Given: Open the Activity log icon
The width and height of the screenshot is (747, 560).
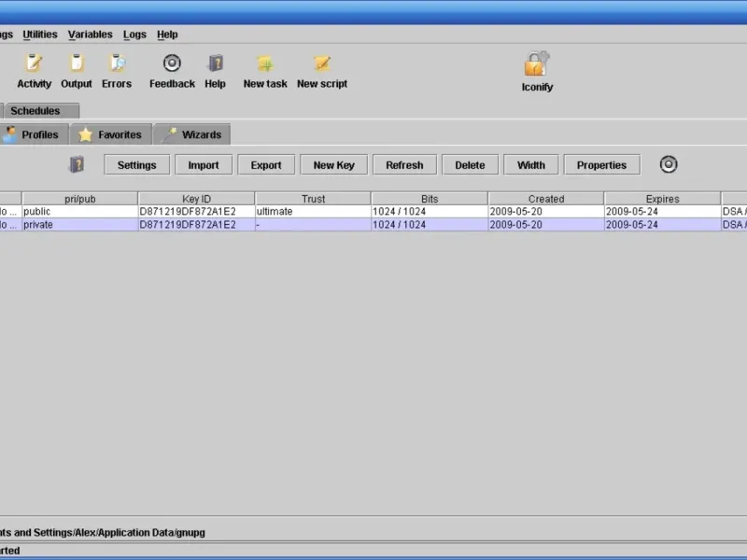Looking at the screenshot, I should pyautogui.click(x=34, y=63).
